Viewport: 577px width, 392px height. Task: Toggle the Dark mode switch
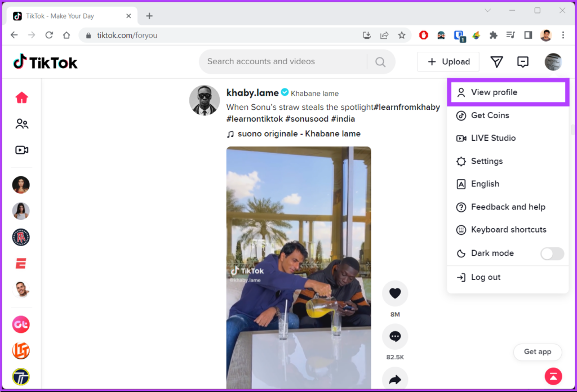coord(552,253)
